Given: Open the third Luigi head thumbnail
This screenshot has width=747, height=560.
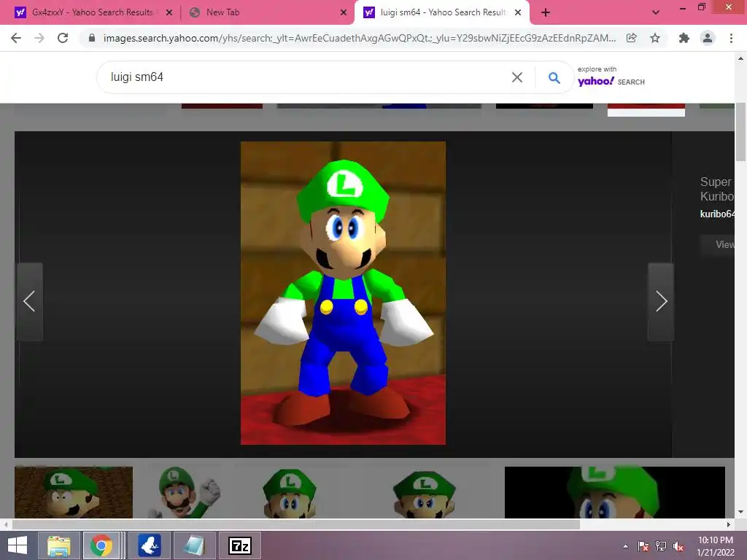Looking at the screenshot, I should pyautogui.click(x=290, y=492).
